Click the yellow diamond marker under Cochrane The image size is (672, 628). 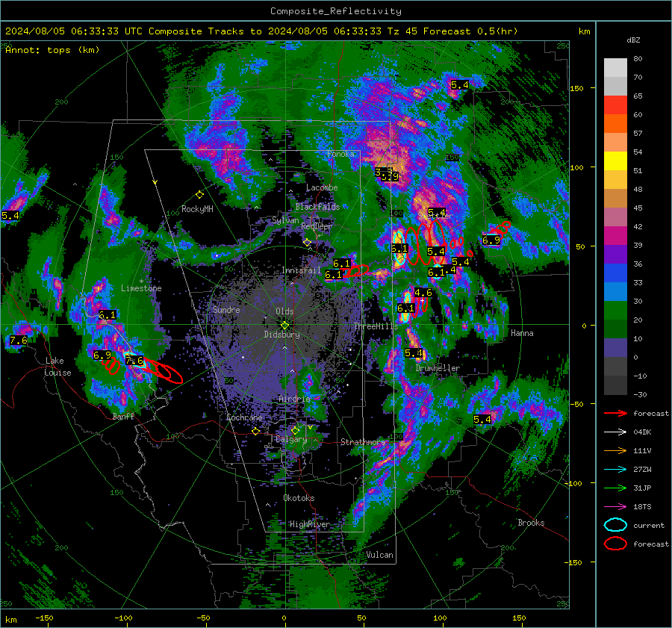click(x=256, y=431)
